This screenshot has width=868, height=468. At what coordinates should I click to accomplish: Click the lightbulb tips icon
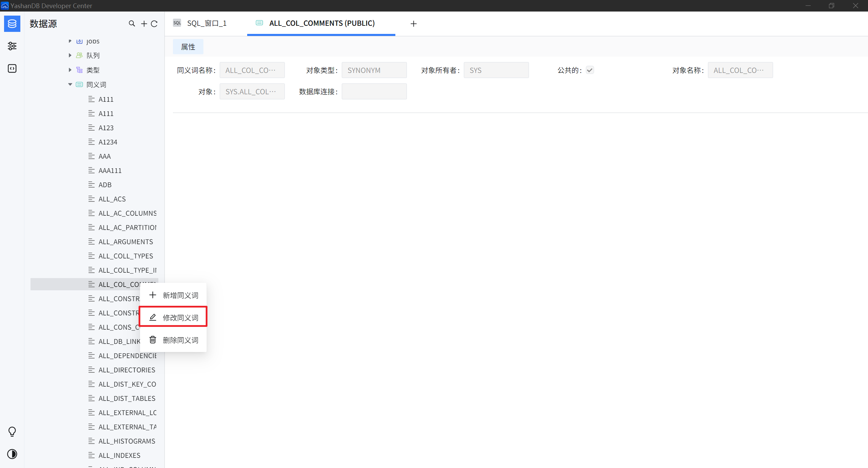point(12,431)
